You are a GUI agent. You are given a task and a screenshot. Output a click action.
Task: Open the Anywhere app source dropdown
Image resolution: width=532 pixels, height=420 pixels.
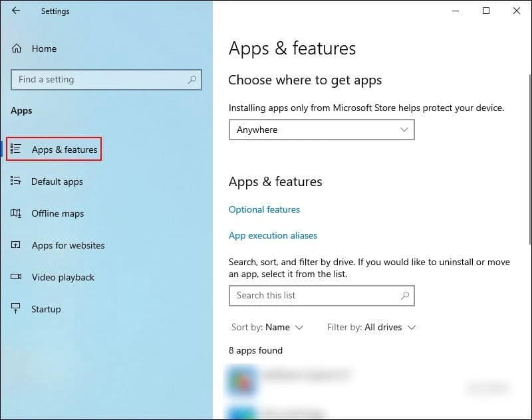322,130
